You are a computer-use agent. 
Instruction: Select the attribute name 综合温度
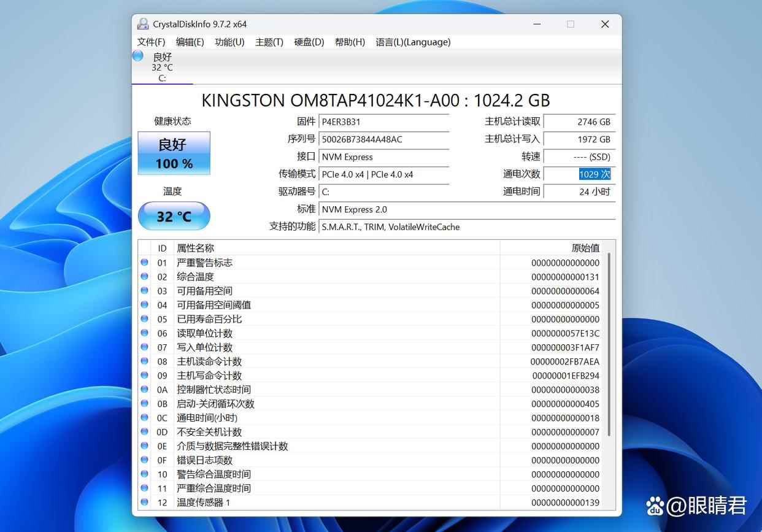195,277
